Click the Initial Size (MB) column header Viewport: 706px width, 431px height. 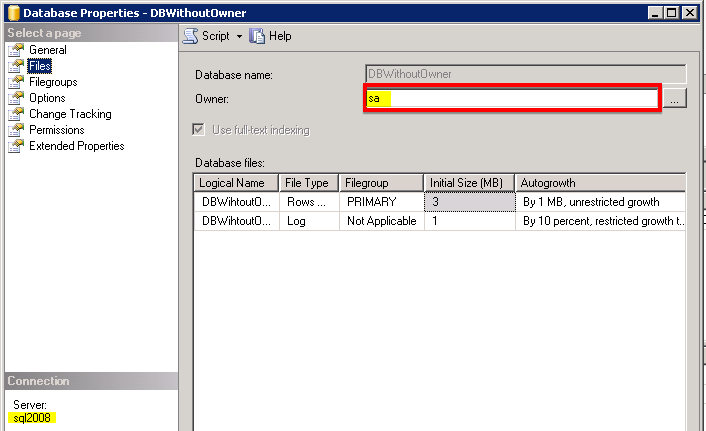[x=469, y=183]
